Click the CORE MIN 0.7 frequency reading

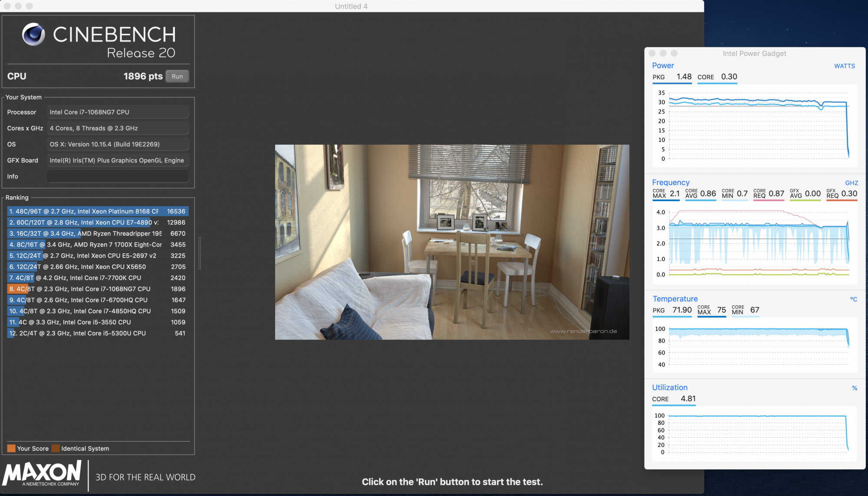tap(735, 194)
